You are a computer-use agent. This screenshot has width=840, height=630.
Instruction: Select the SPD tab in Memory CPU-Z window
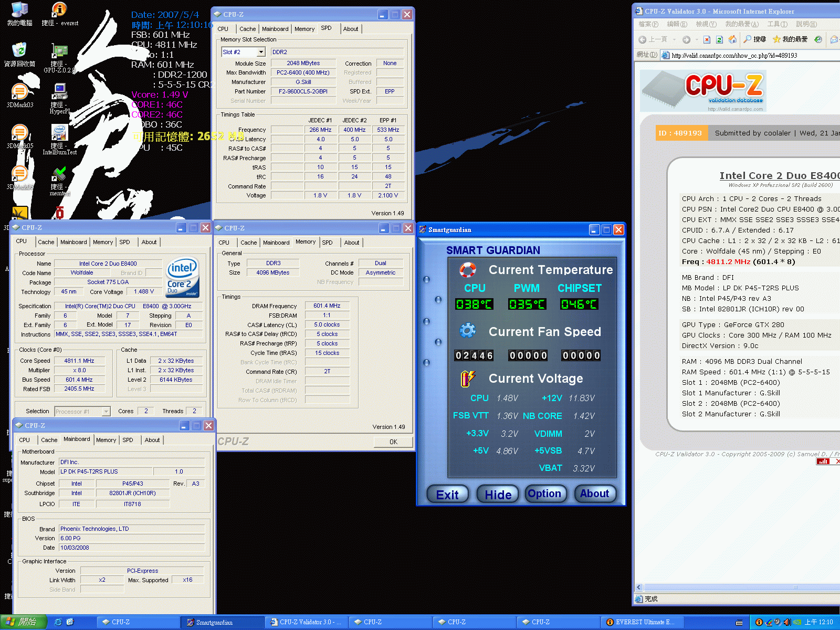pyautogui.click(x=327, y=243)
